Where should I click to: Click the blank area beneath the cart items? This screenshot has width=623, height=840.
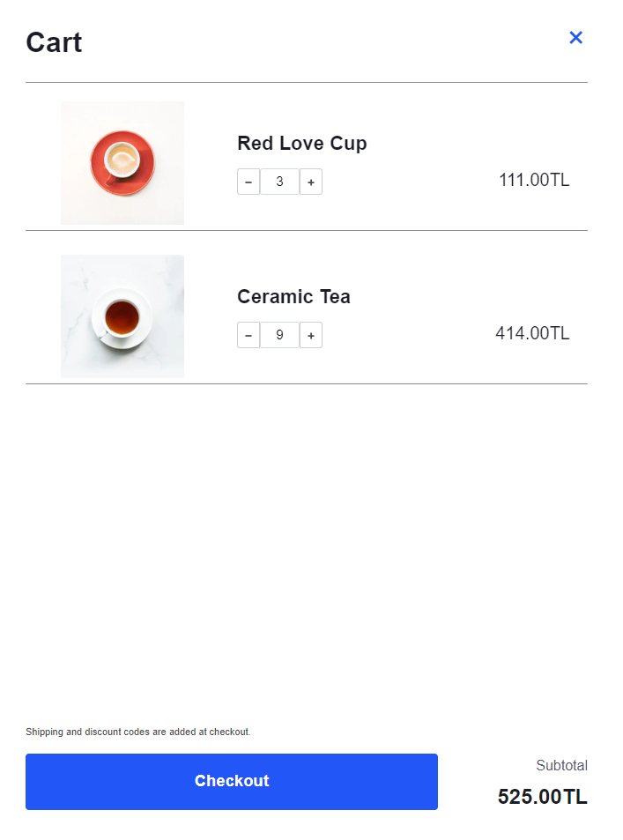tap(307, 552)
